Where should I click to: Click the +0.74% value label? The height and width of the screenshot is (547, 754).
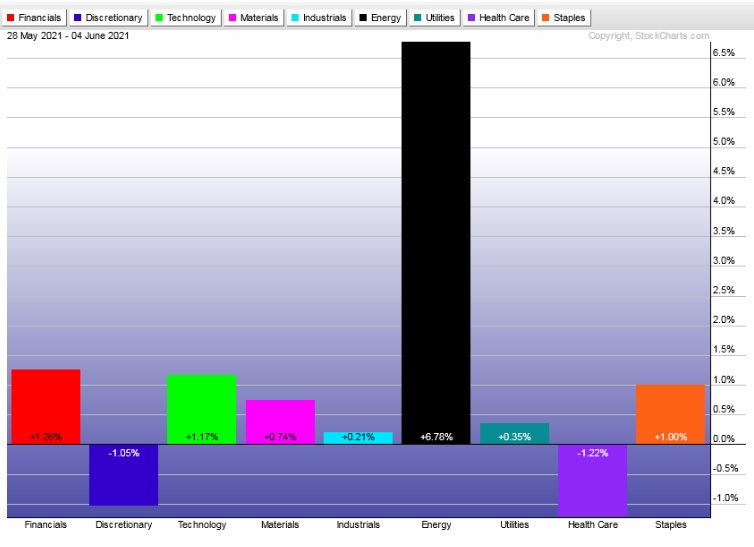280,437
